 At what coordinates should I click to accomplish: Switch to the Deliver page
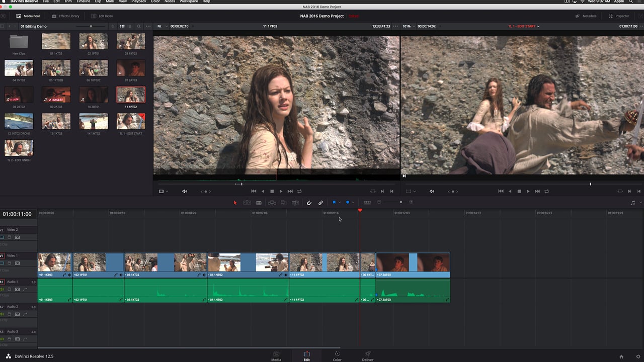coord(367,355)
